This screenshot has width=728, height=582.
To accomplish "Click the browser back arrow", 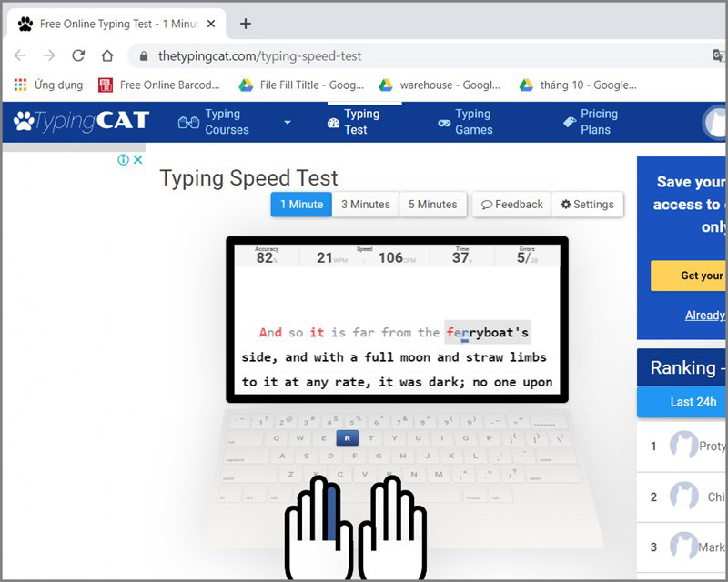I will pyautogui.click(x=20, y=55).
